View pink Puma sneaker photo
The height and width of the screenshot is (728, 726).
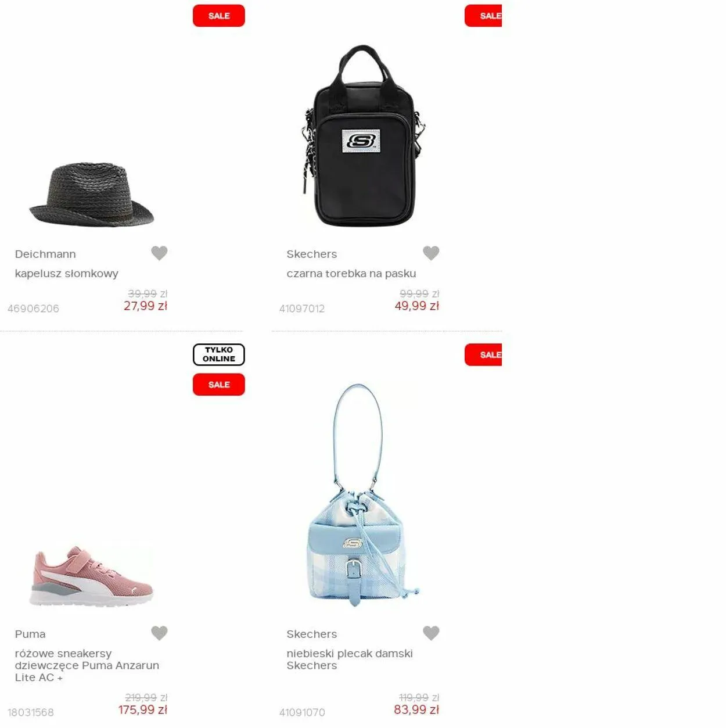click(x=92, y=576)
